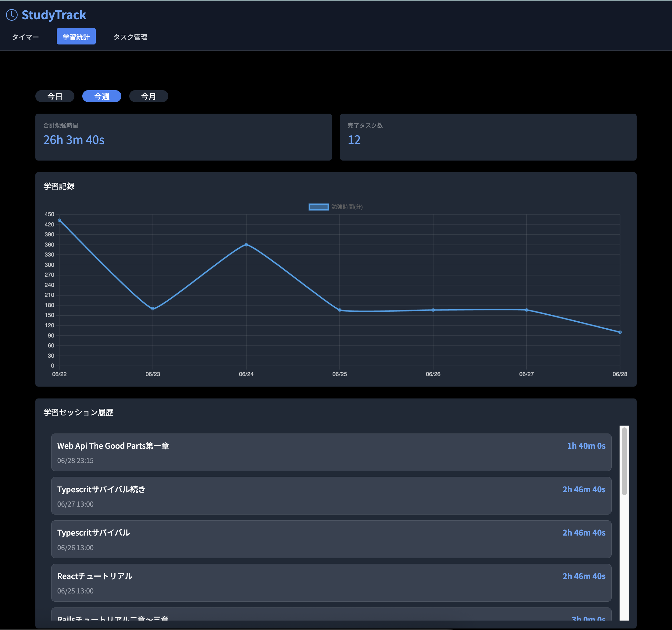The height and width of the screenshot is (630, 672).
Task: Open the Typescritサバイバル続き session entry
Action: tap(331, 496)
